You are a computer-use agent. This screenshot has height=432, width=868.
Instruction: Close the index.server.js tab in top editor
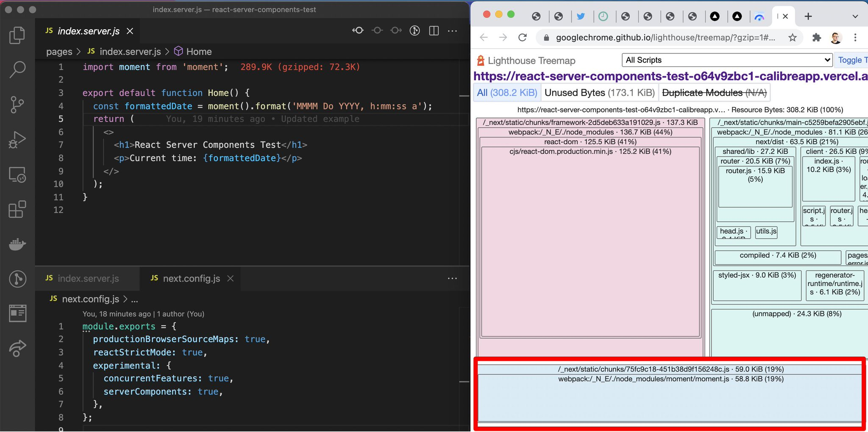(x=130, y=31)
